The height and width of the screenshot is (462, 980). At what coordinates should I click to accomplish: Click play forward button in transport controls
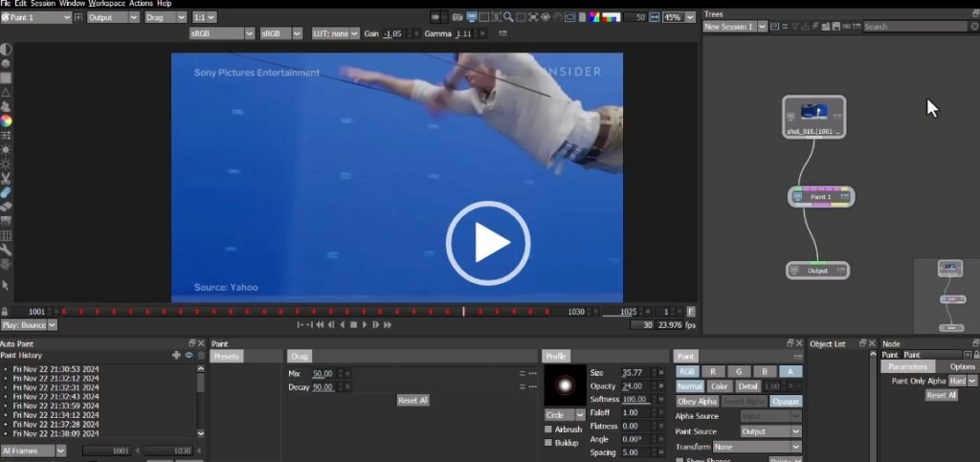point(365,324)
